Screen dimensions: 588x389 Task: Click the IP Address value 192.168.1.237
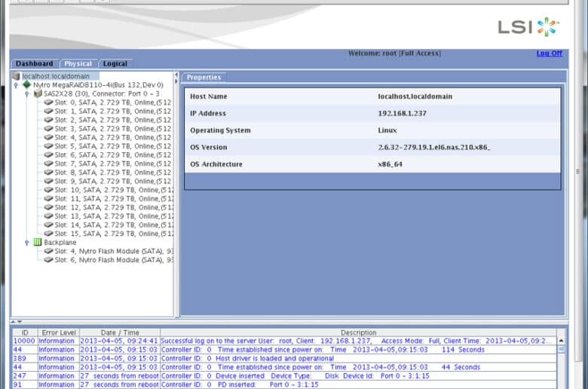tap(402, 113)
